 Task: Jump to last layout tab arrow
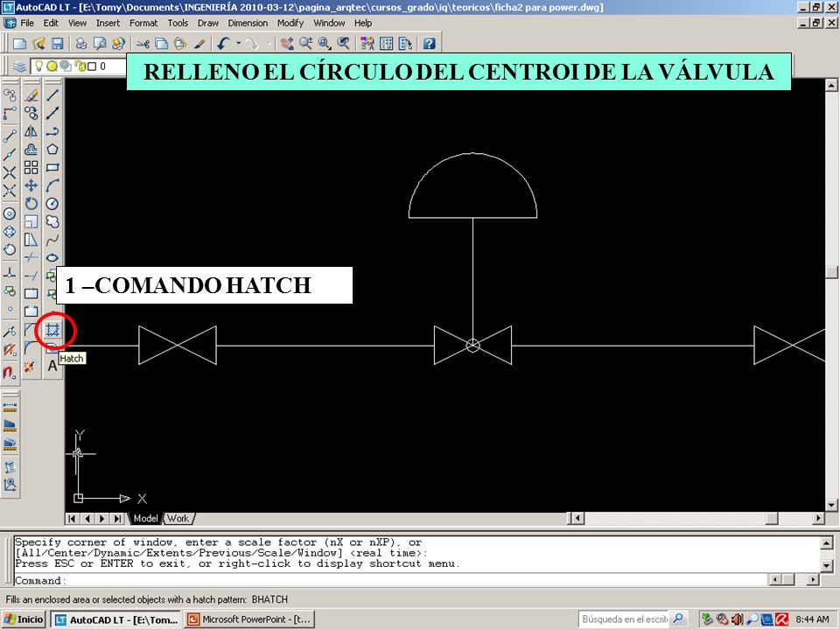pyautogui.click(x=118, y=519)
